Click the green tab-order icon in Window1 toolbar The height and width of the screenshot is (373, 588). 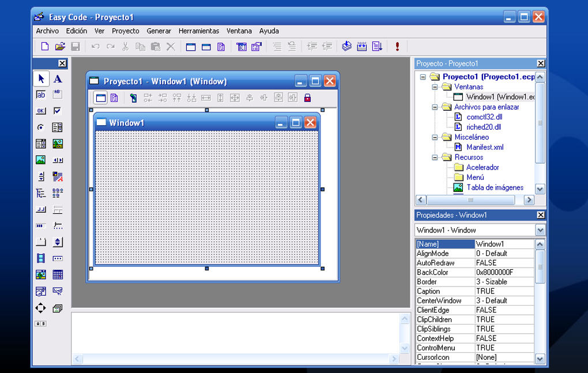click(133, 98)
